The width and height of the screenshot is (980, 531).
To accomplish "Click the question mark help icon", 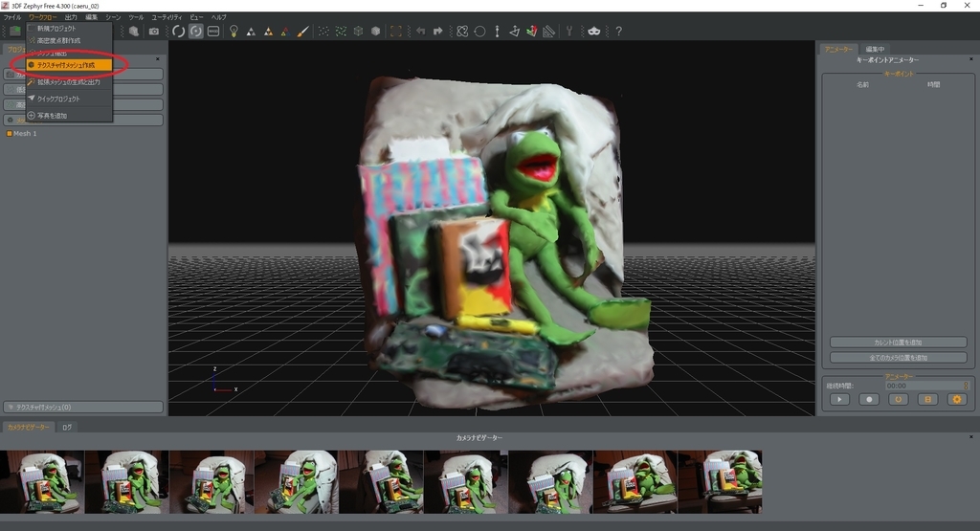I will click(619, 32).
